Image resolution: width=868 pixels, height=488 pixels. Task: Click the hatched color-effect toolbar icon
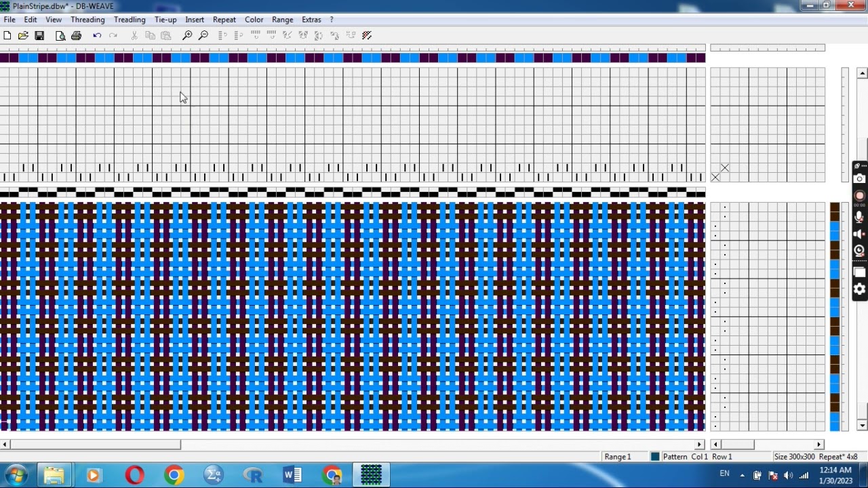coord(367,35)
